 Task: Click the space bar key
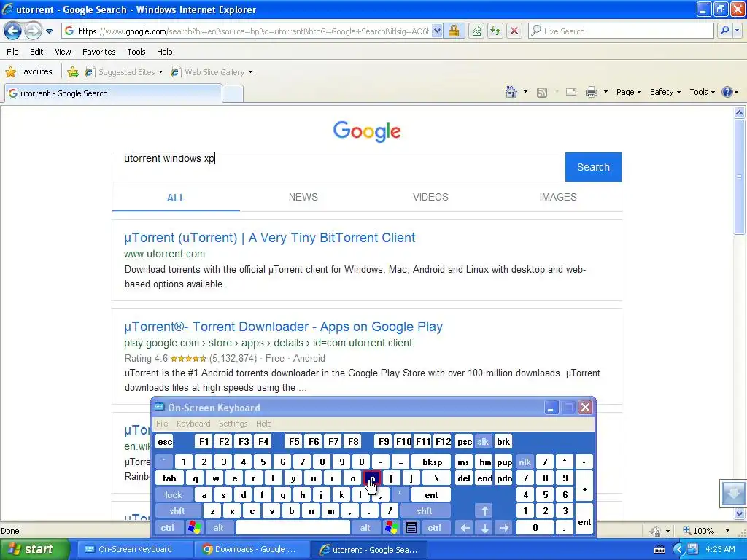tap(293, 528)
